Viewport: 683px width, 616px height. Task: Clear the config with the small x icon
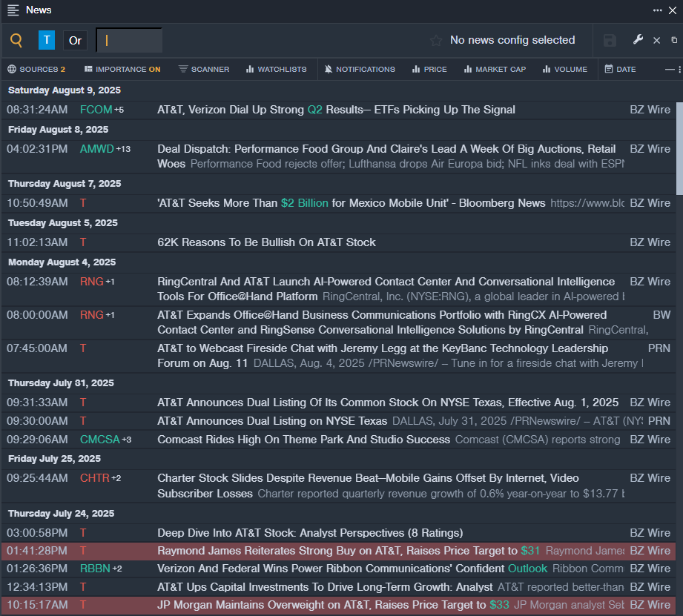pyautogui.click(x=657, y=41)
